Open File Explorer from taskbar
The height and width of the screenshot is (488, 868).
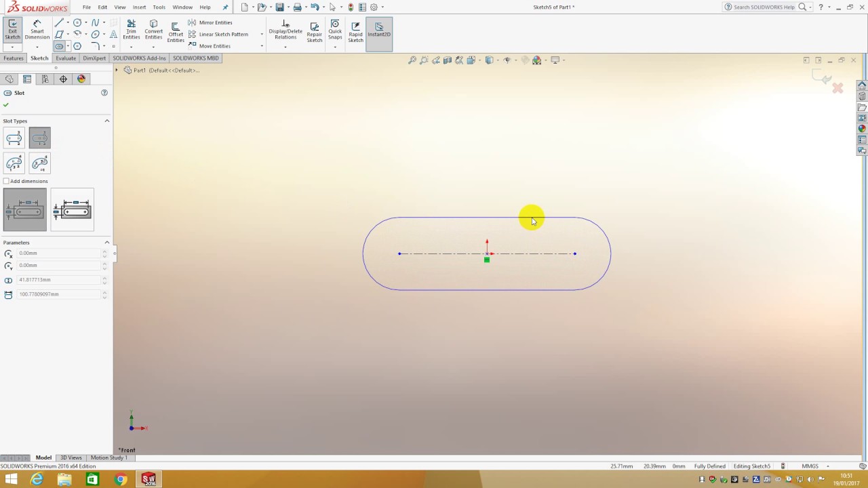pyautogui.click(x=64, y=480)
